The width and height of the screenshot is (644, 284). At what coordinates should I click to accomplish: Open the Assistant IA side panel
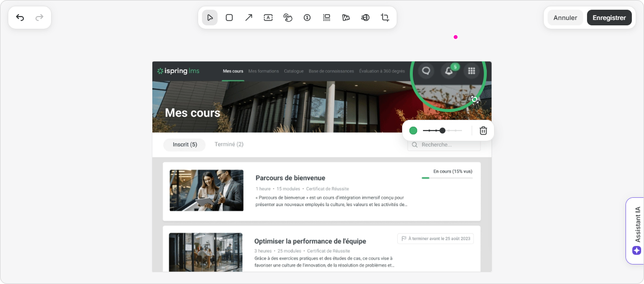click(636, 231)
